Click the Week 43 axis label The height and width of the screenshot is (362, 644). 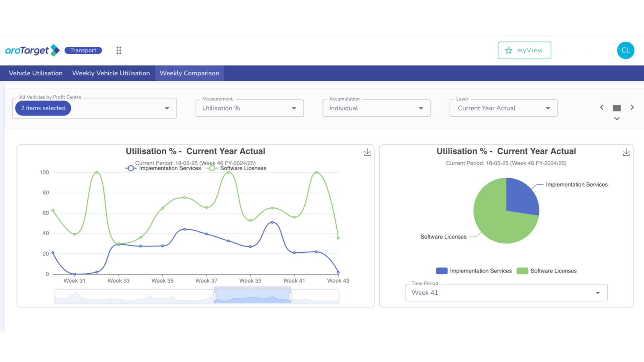(x=338, y=281)
